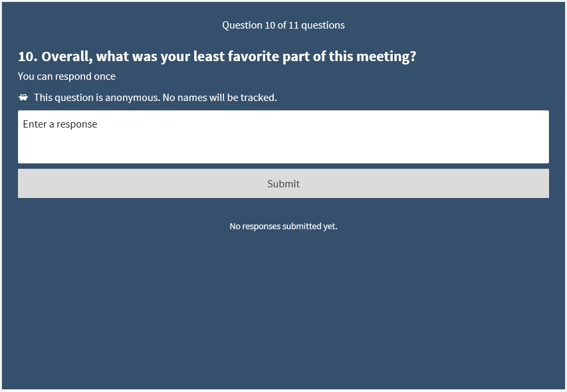
Task: Click right side of the response field
Action: [x=505, y=137]
